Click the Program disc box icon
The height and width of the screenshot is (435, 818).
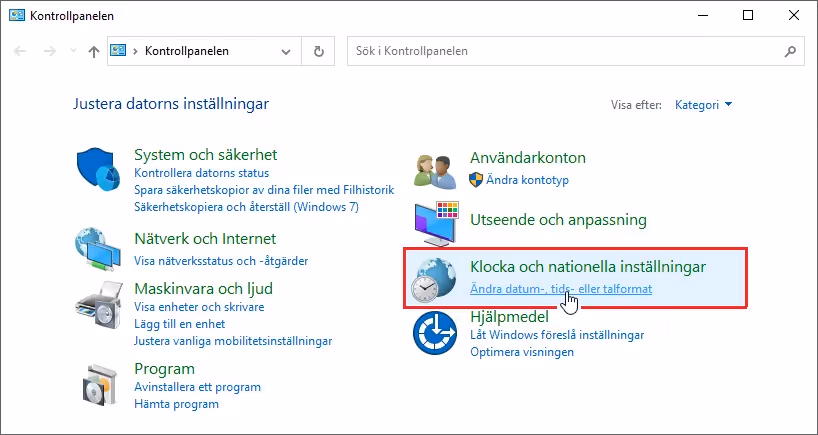point(98,384)
